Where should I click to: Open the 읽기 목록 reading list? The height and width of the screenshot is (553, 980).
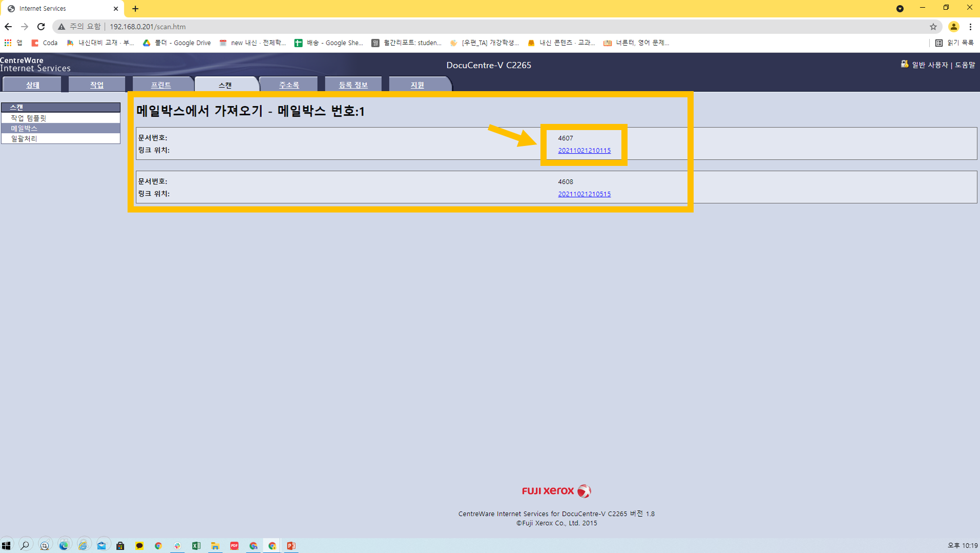[955, 43]
